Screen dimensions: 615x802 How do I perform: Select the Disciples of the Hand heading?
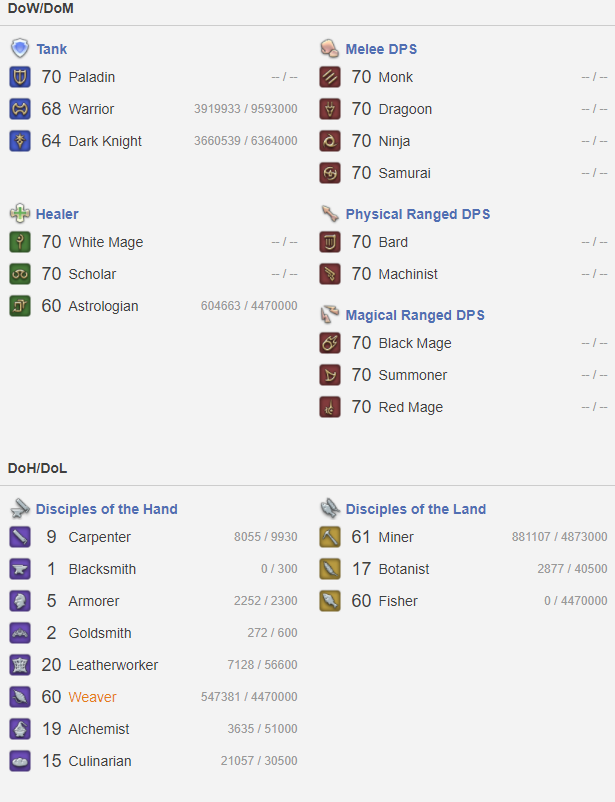[x=106, y=509]
